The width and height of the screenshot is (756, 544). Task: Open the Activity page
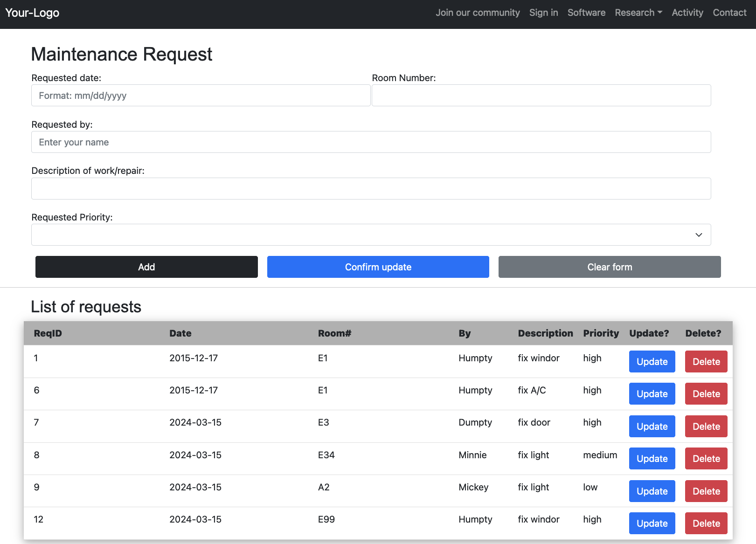687,13
